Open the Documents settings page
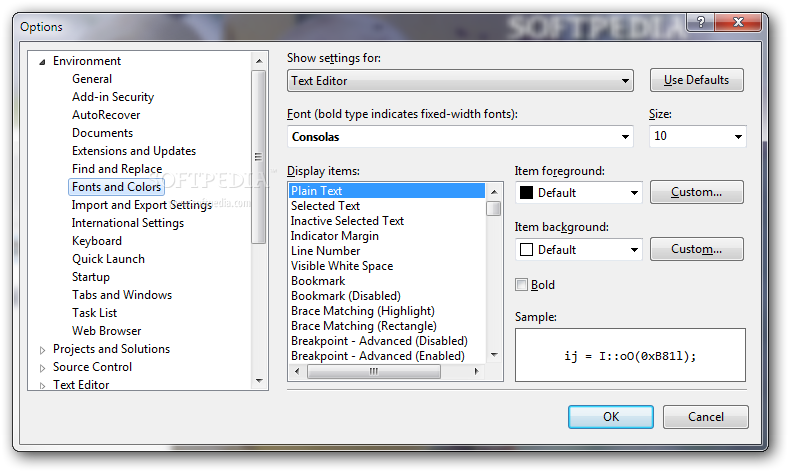789x472 pixels. click(103, 133)
